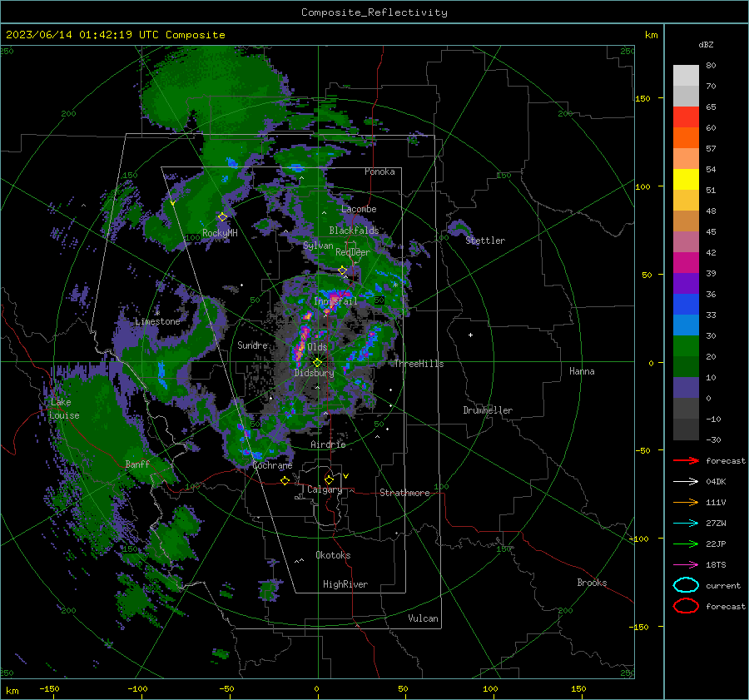Click the Sundre town label
Screen dimensions: 749x700
252,345
